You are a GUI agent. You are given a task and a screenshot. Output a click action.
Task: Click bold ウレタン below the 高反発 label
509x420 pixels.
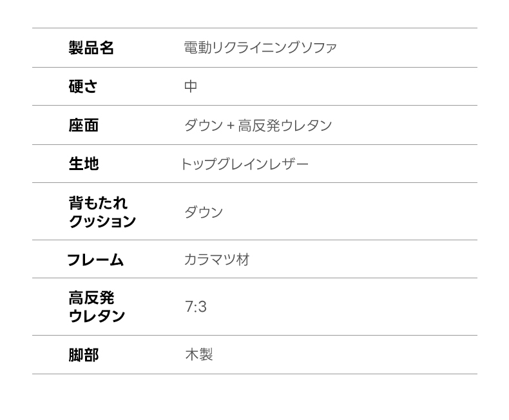97,316
